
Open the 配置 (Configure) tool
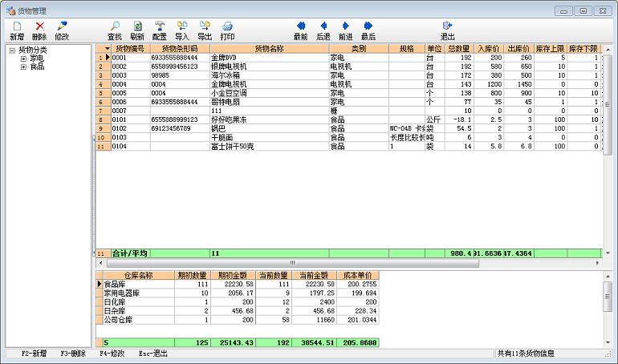tap(160, 30)
